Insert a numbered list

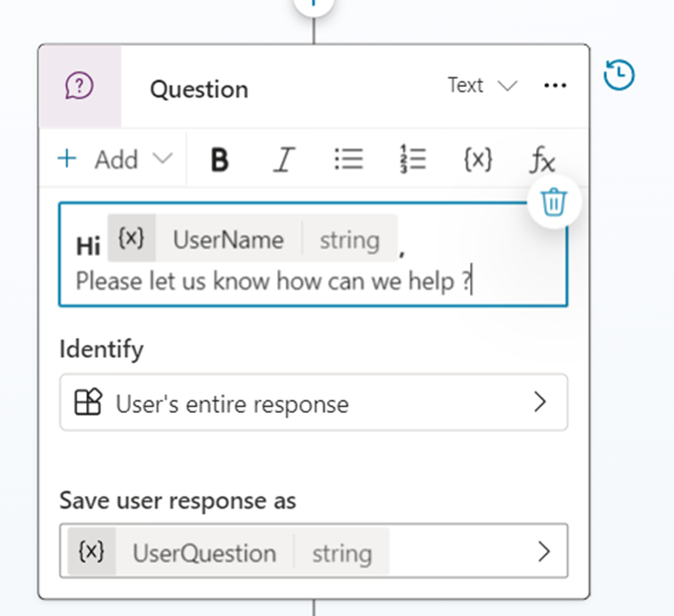pyautogui.click(x=412, y=159)
